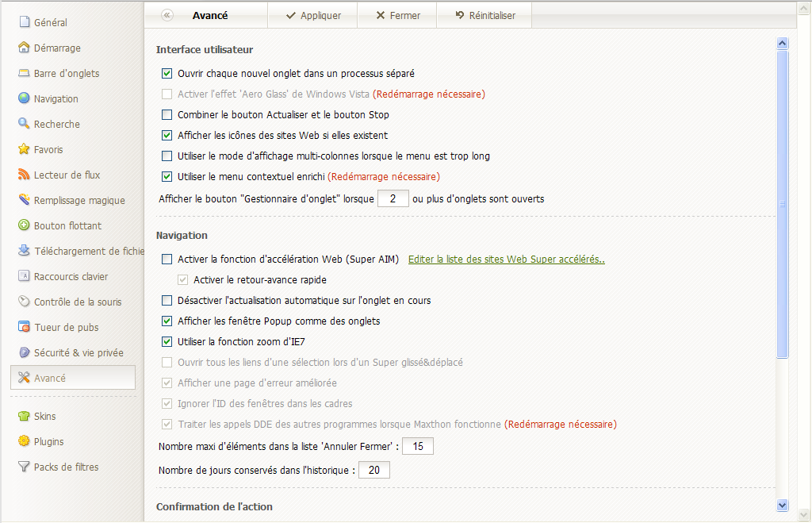Enable the Super AIM accélération Web checkbox

(x=167, y=260)
